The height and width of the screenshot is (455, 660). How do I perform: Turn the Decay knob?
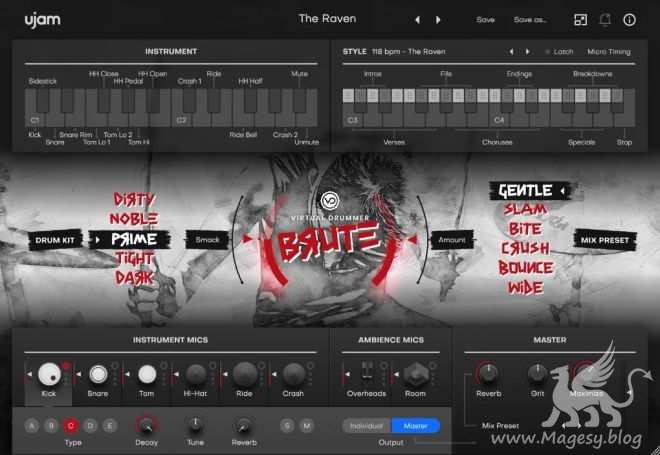[146, 426]
